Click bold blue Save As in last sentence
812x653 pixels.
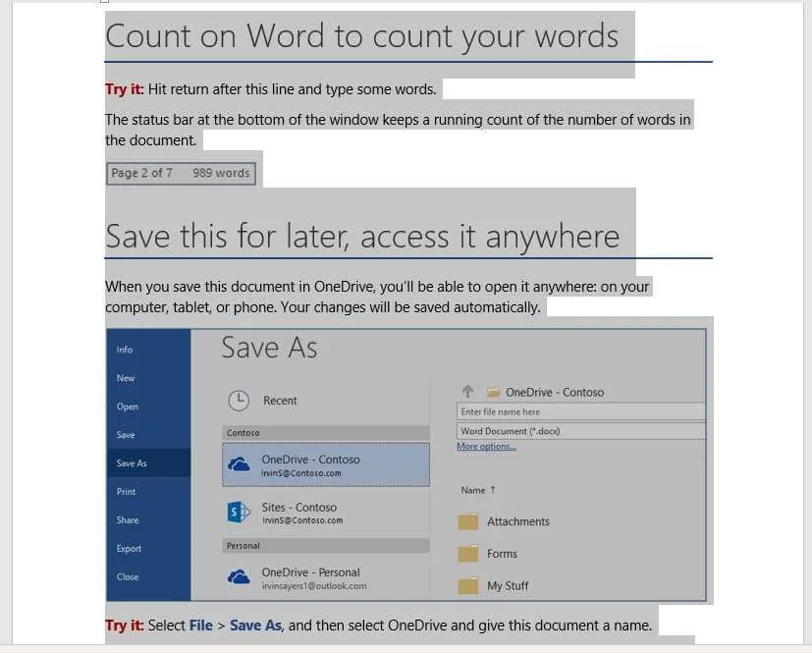click(x=255, y=626)
